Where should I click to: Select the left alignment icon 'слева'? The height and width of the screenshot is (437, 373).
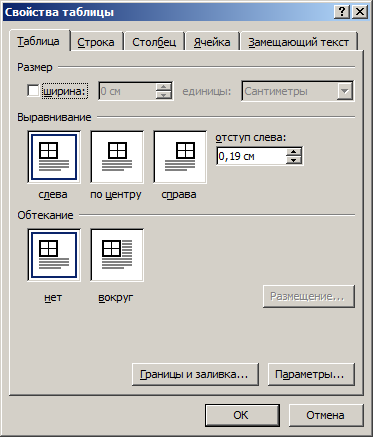[54, 157]
